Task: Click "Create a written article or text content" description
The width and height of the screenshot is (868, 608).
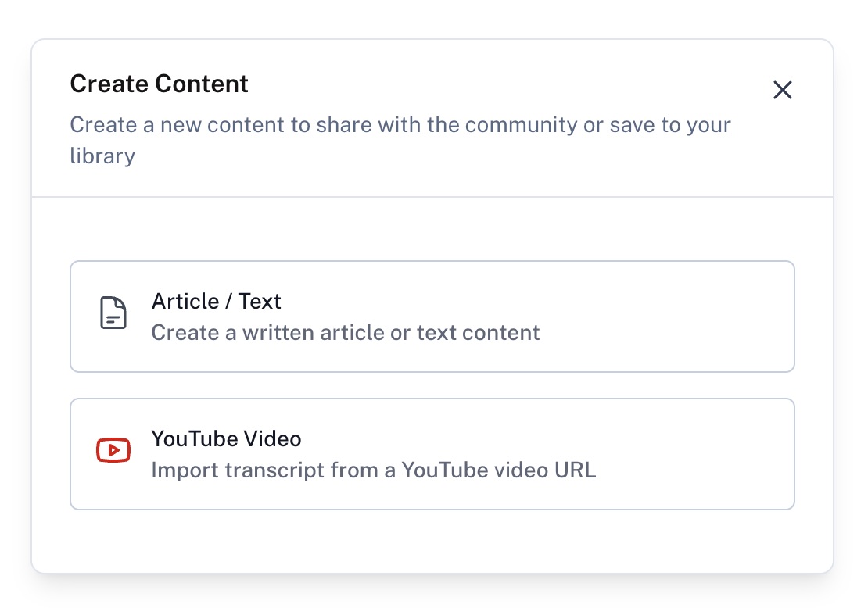Action: coord(345,333)
